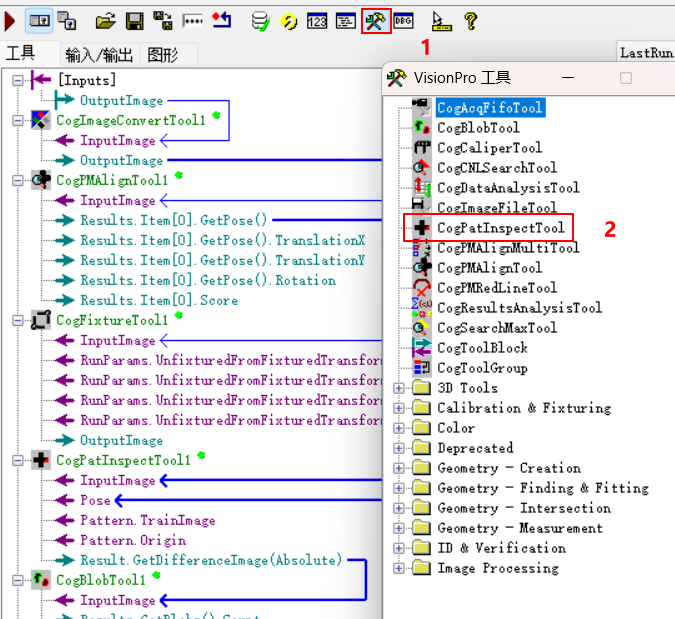The height and width of the screenshot is (619, 675).
Task: Switch to the 工具 tab
Action: [x=20, y=53]
